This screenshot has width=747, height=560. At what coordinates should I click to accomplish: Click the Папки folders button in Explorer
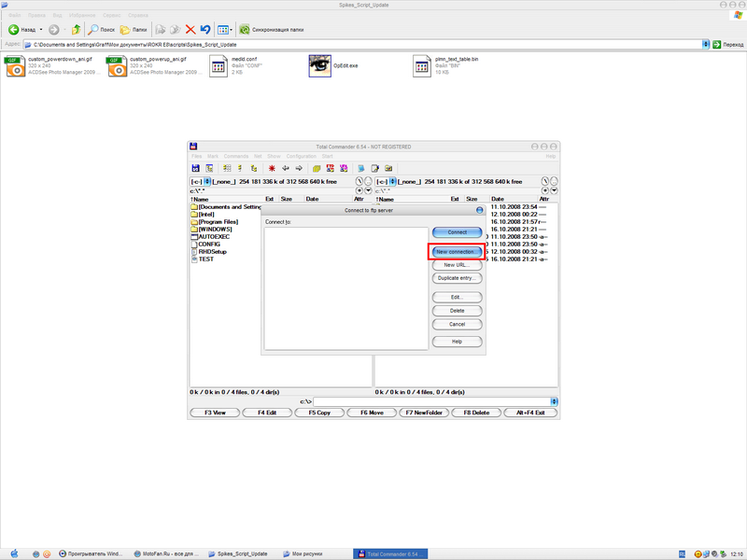point(134,30)
